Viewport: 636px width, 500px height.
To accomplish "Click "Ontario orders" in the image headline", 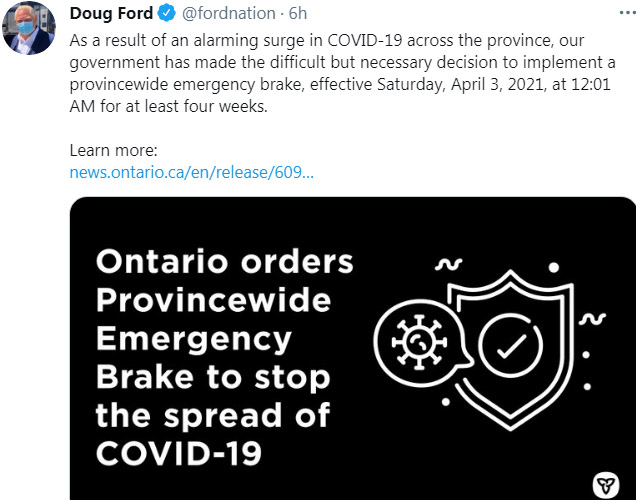I will (x=224, y=262).
